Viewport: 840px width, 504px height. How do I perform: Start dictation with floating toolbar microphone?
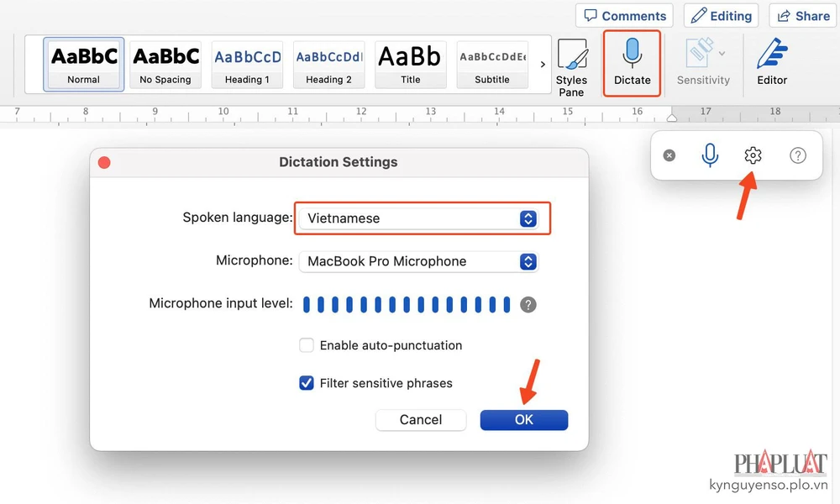[x=710, y=155]
